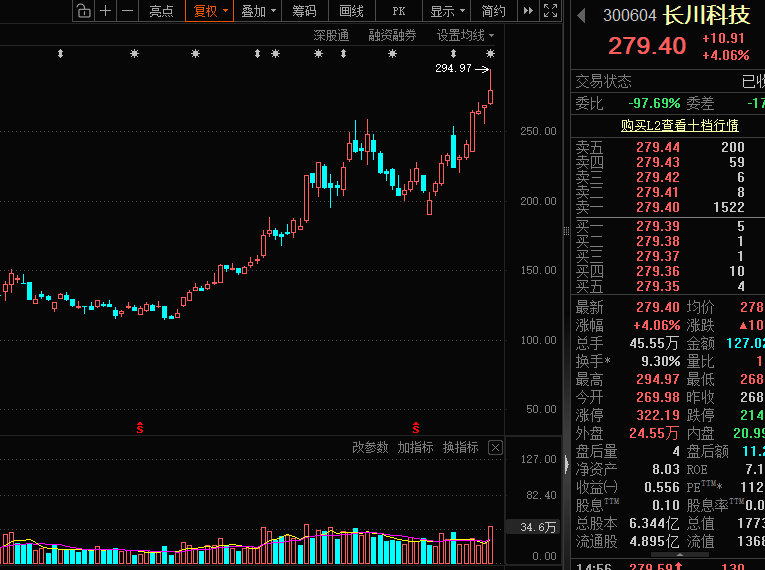Image resolution: width=765 pixels, height=570 pixels.
Task: Activate the 画线 drawing tool
Action: (x=351, y=11)
